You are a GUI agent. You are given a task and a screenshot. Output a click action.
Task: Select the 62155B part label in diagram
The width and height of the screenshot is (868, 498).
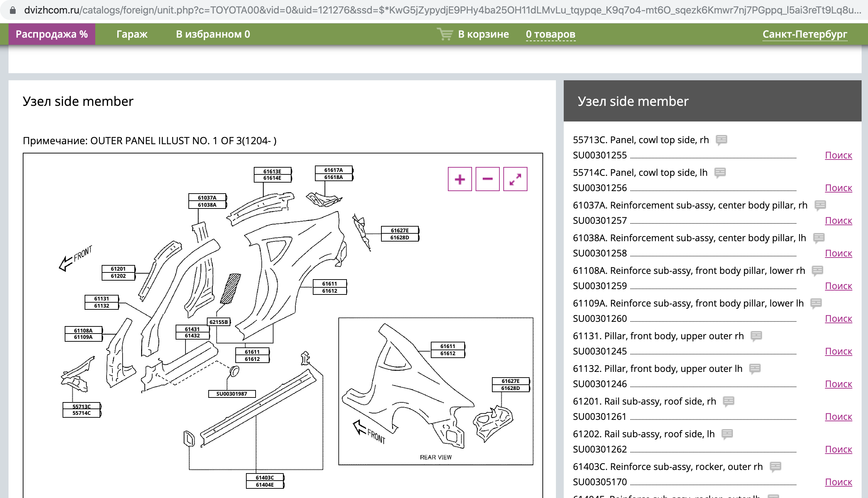tap(219, 322)
